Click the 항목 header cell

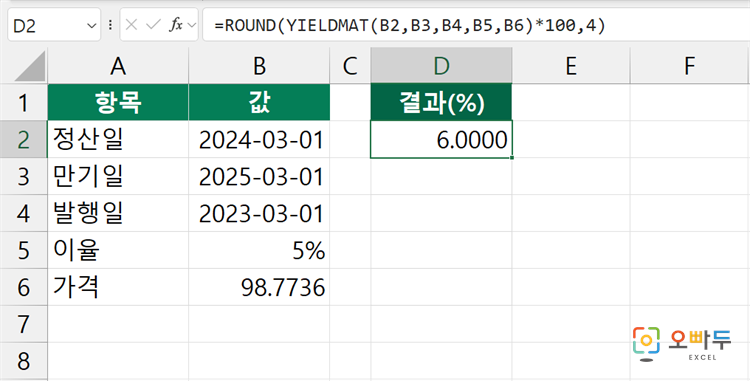click(118, 102)
